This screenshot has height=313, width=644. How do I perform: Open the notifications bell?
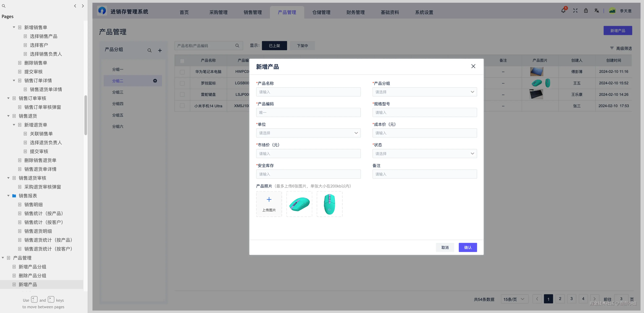coord(563,10)
